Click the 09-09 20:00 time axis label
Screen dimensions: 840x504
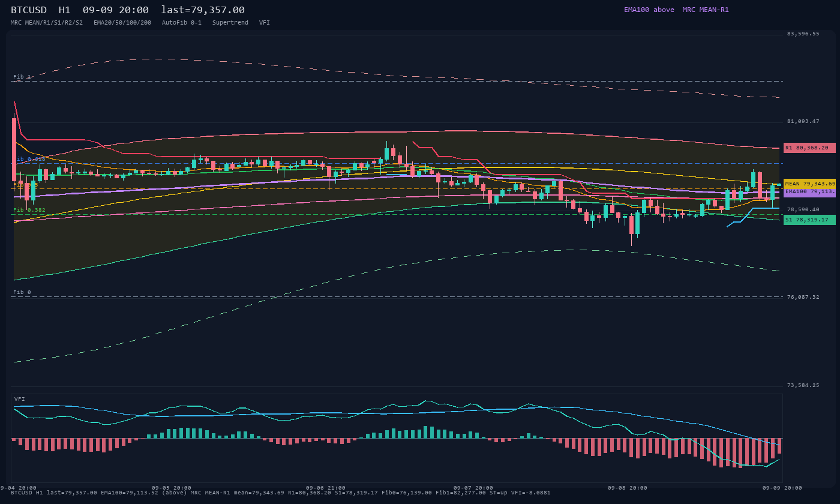pos(782,488)
